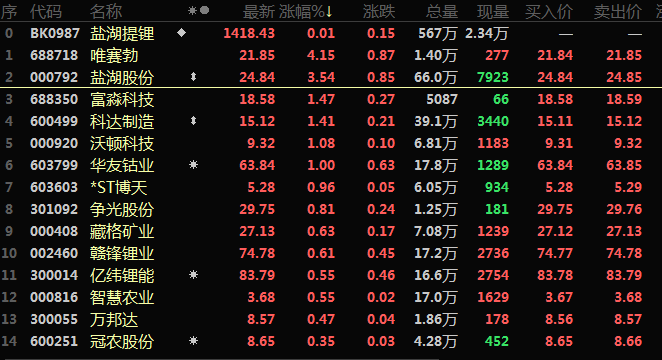Click total volume 39.1万
This screenshot has width=662, height=360.
[436, 122]
